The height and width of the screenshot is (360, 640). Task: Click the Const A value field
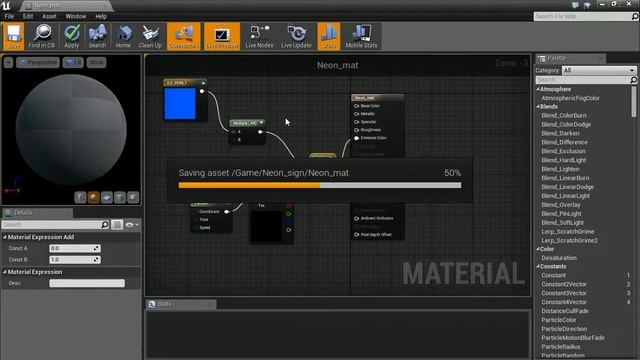(75, 248)
